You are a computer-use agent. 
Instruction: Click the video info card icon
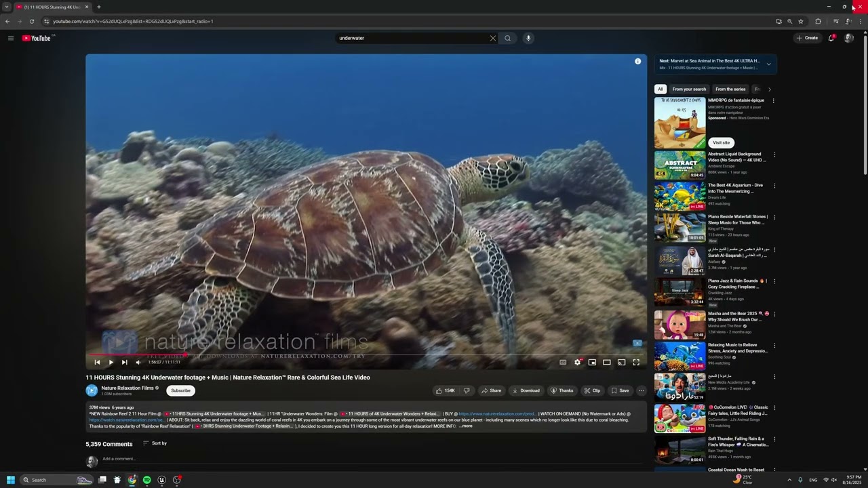(x=637, y=61)
